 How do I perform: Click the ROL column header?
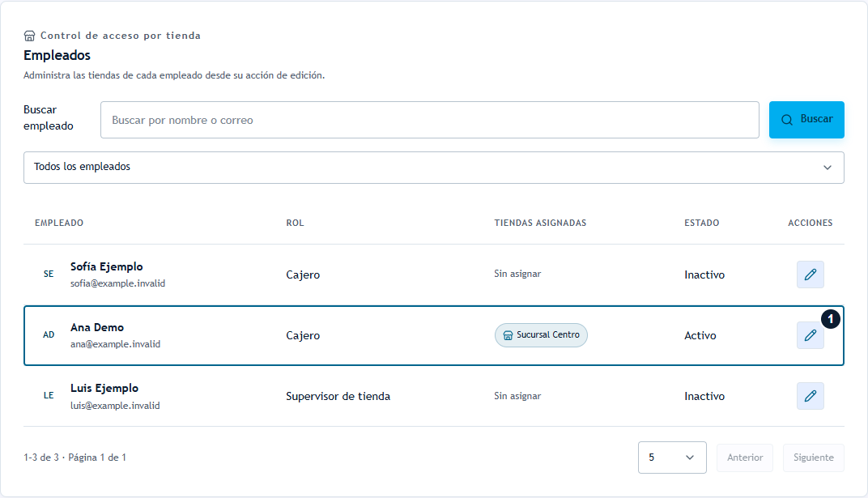[295, 223]
